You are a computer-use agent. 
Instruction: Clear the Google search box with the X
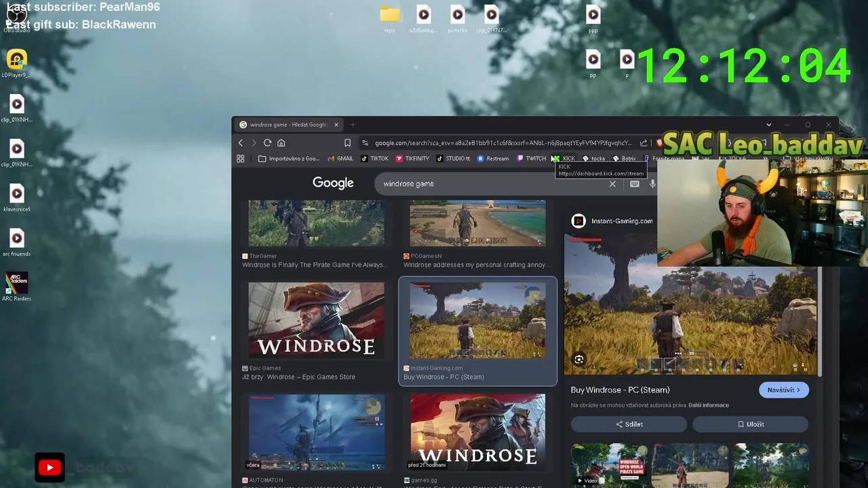pyautogui.click(x=612, y=184)
